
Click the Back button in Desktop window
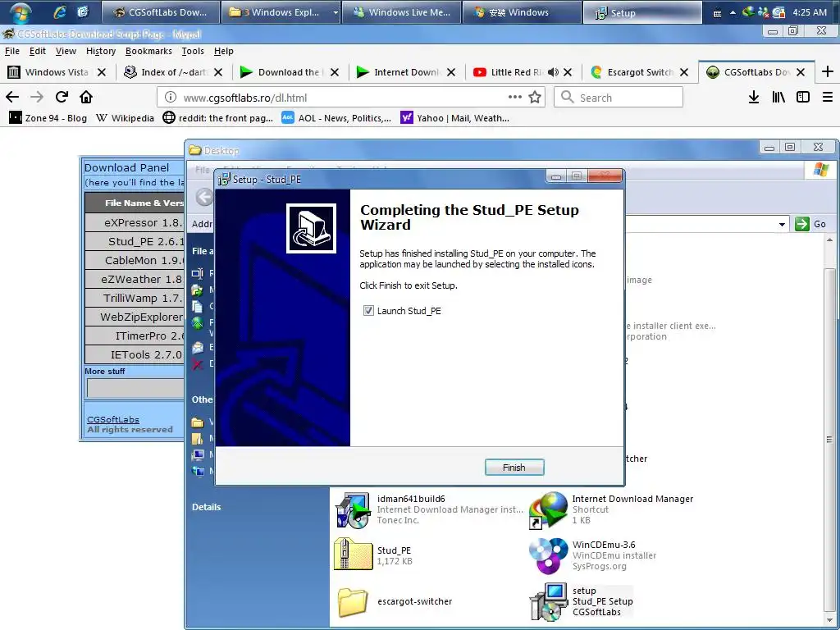tap(203, 197)
